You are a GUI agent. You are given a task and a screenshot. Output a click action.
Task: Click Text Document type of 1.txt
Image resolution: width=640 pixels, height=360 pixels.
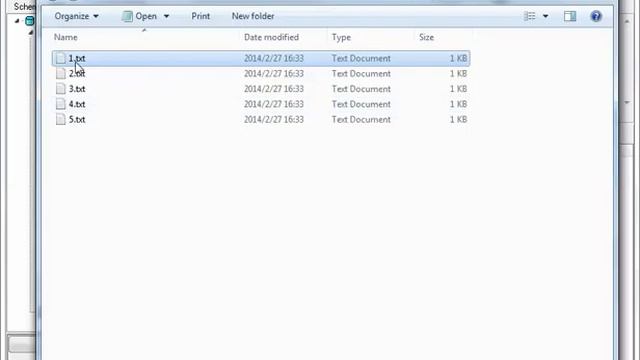[361, 58]
